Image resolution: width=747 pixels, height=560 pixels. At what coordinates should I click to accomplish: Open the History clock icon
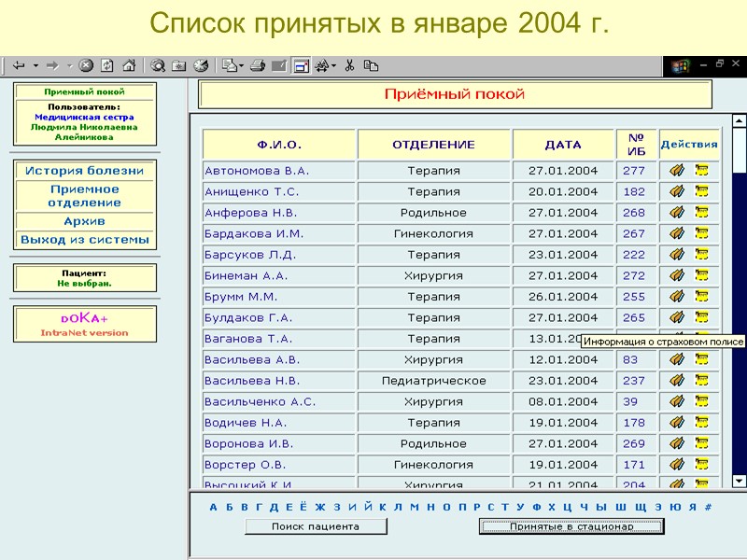click(x=201, y=65)
